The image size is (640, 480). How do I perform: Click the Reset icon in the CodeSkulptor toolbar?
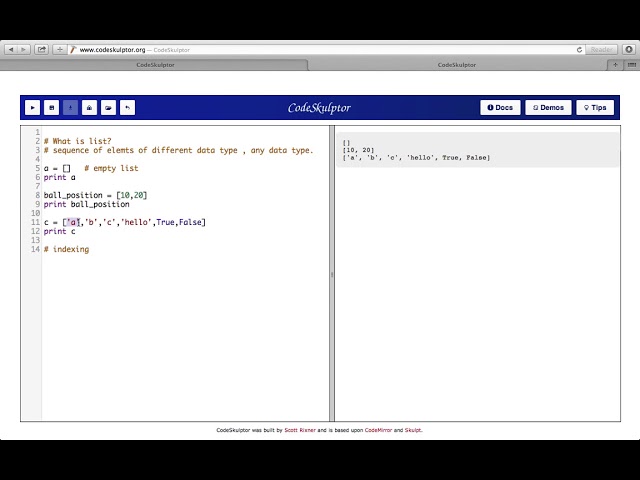coord(127,107)
